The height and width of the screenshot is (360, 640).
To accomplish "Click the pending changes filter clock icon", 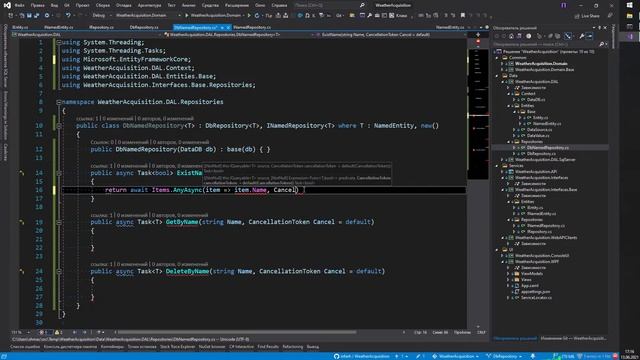I will [x=529, y=36].
